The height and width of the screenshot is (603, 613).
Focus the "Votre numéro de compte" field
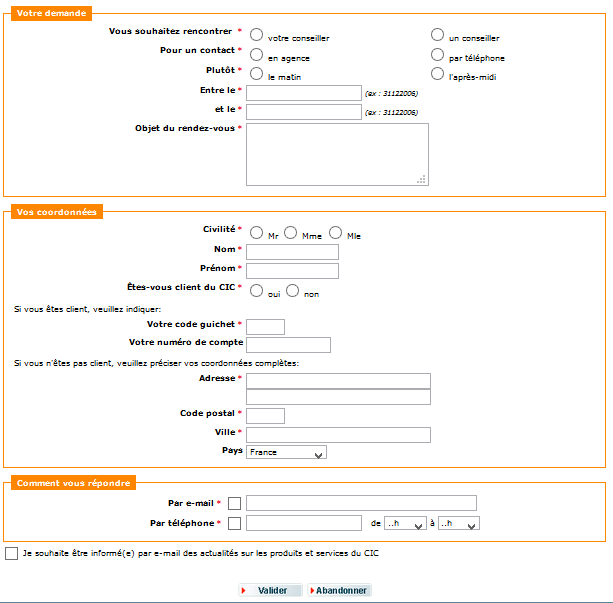click(289, 345)
